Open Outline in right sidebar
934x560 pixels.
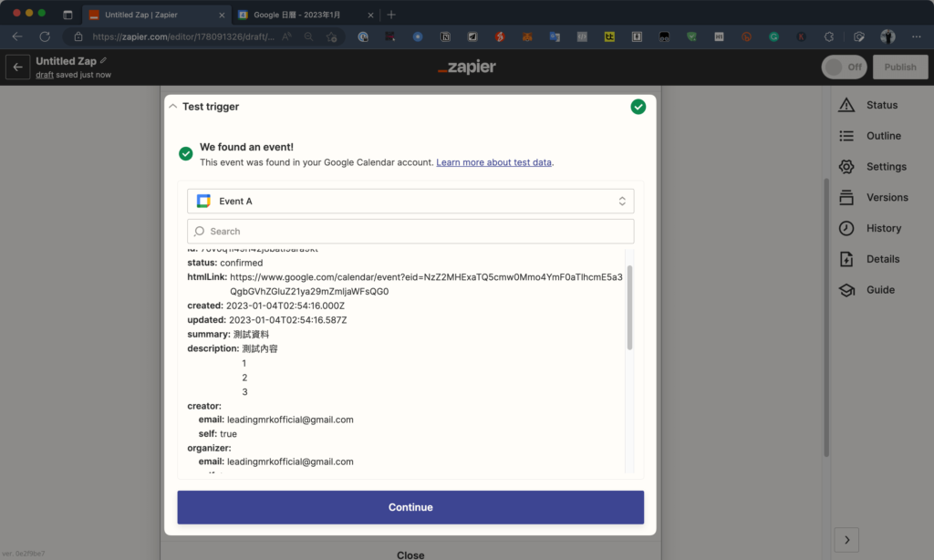click(x=883, y=136)
